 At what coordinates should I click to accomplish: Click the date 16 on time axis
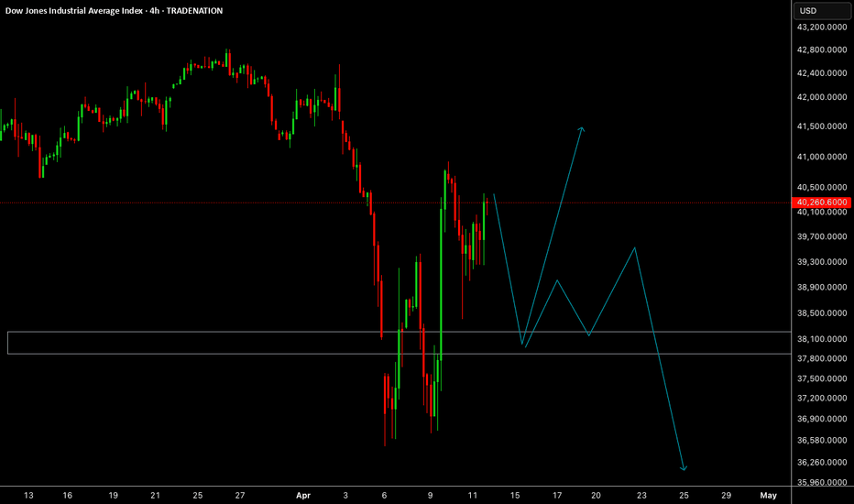coord(68,495)
